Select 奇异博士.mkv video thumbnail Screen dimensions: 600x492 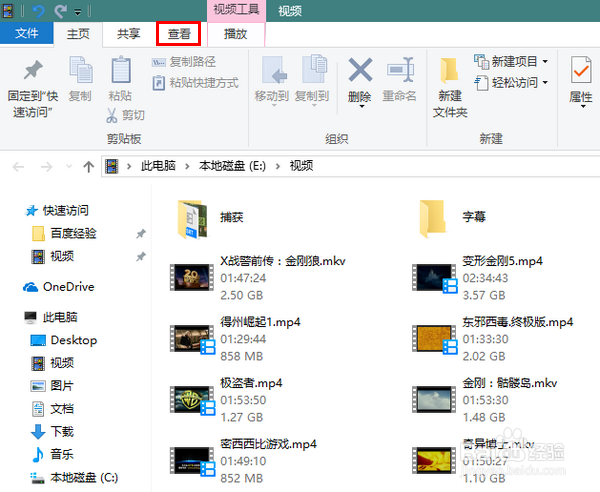click(x=434, y=460)
